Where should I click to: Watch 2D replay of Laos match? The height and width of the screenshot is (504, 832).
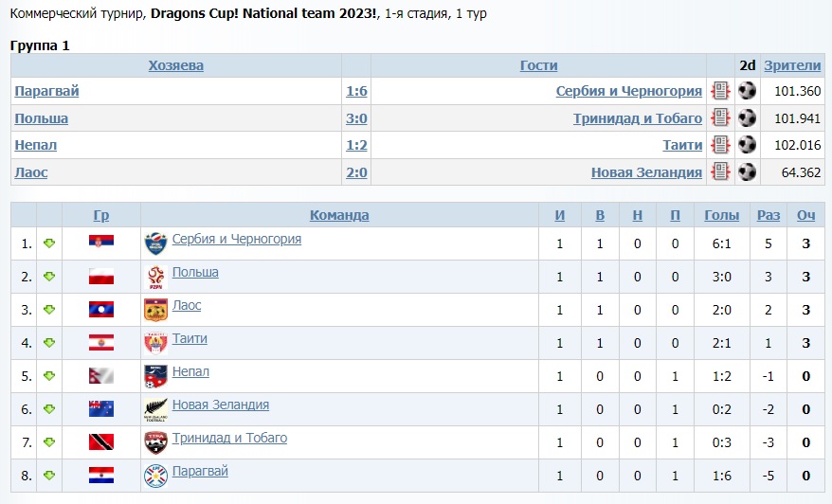tap(748, 172)
